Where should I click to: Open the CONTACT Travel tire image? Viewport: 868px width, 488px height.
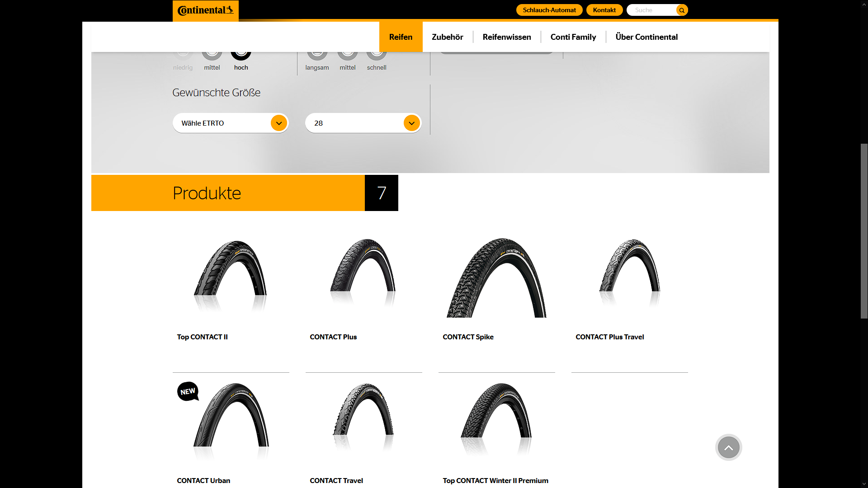pyautogui.click(x=363, y=418)
